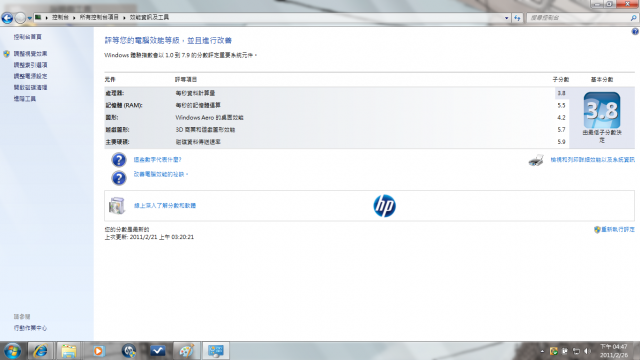
Task: Select the 主要硬碟 row label
Action: (118, 142)
